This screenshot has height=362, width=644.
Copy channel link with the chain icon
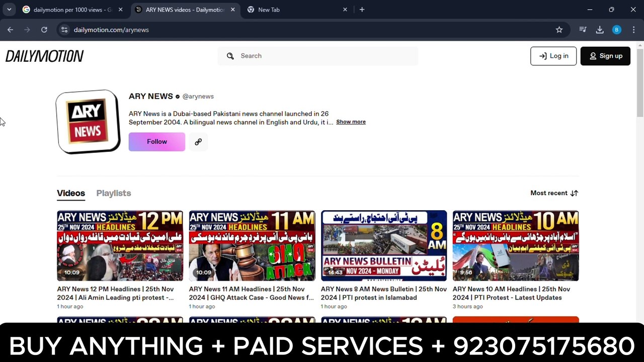[198, 142]
